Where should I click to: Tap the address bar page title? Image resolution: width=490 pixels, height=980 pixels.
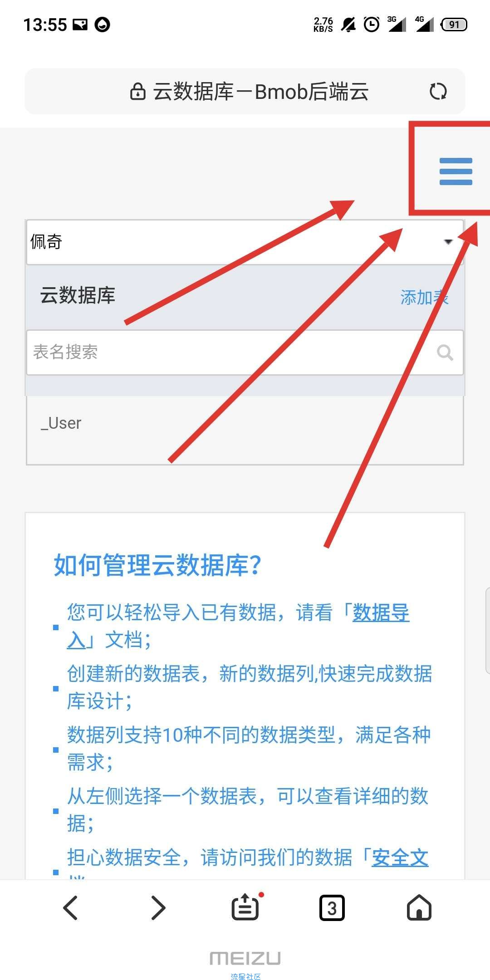(260, 92)
